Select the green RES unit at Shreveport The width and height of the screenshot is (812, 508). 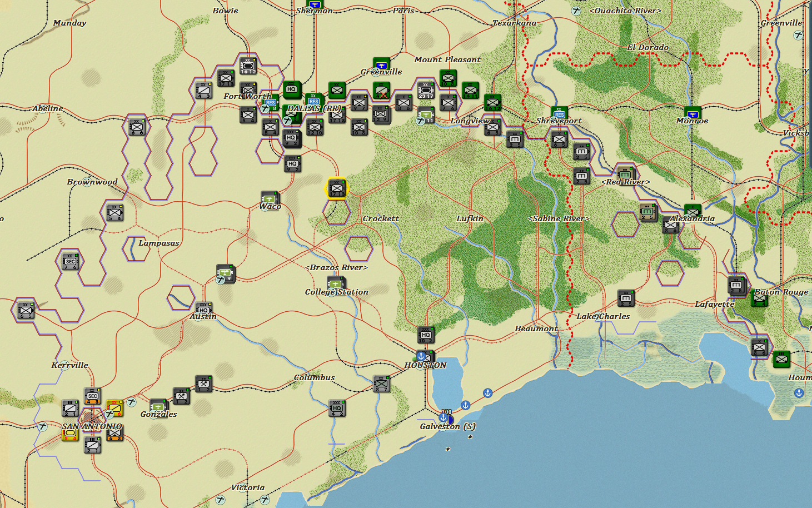559,113
